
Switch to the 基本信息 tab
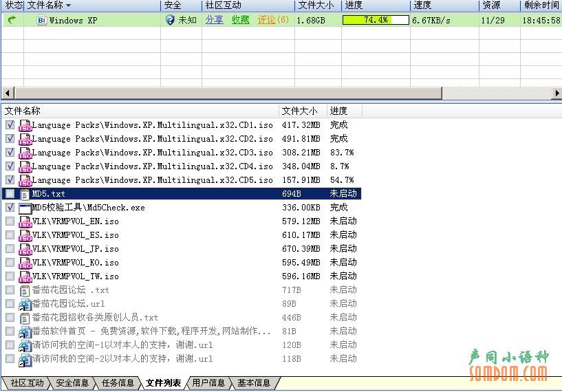pos(254,383)
